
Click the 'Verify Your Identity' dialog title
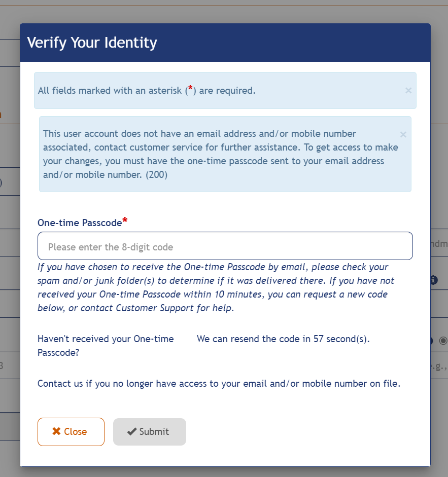(x=92, y=43)
